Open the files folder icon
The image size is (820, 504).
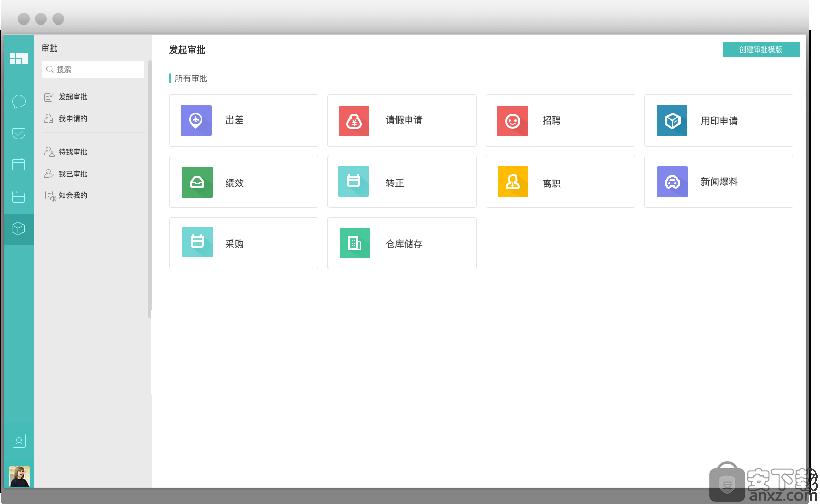[x=18, y=197]
